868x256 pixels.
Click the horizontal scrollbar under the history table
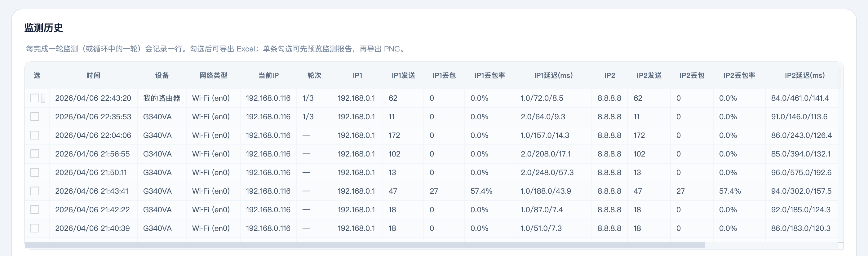[365, 245]
